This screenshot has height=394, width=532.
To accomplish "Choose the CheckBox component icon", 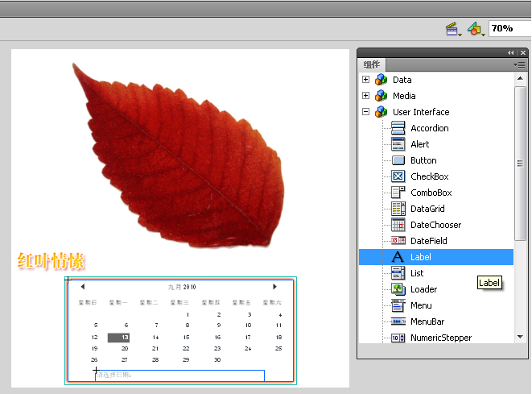I will [398, 176].
